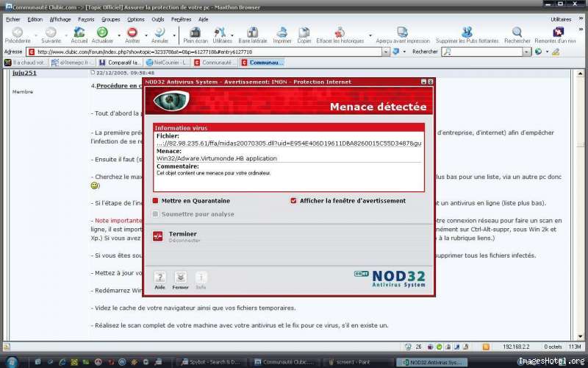
Task: Click the highlighter icon beside the search box
Action: coord(556,52)
